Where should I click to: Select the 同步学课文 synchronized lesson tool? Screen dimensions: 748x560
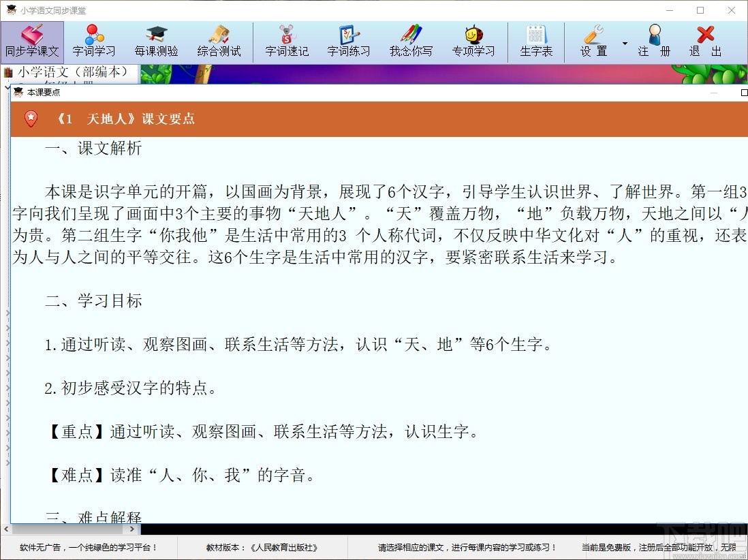(x=32, y=41)
